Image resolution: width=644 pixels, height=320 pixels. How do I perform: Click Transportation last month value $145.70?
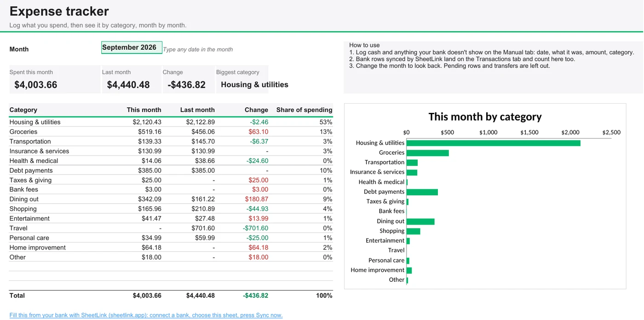(203, 141)
